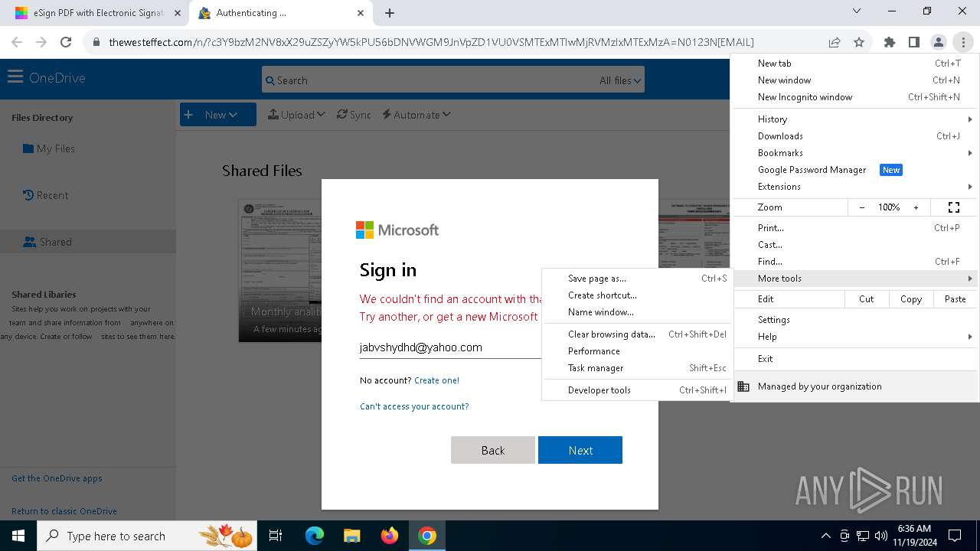Screen dimensions: 980x551
Task: Click the Windows taskbar search box
Action: coord(148,536)
